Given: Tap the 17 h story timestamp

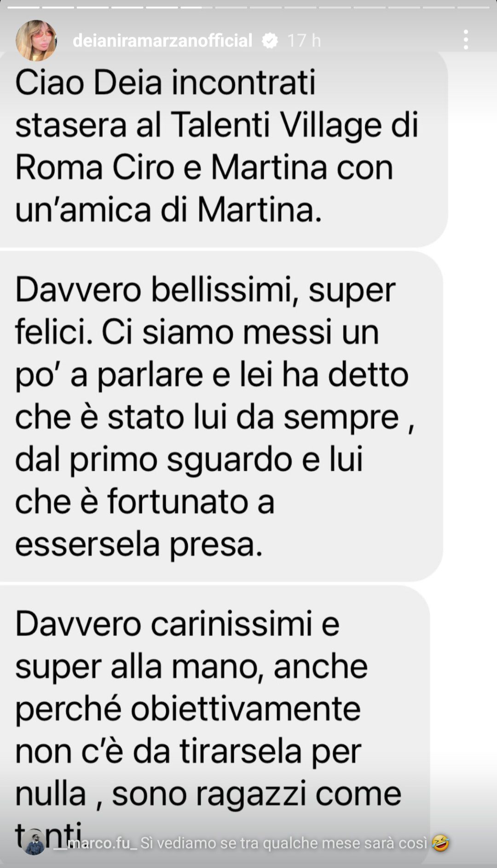Looking at the screenshot, I should click(304, 41).
